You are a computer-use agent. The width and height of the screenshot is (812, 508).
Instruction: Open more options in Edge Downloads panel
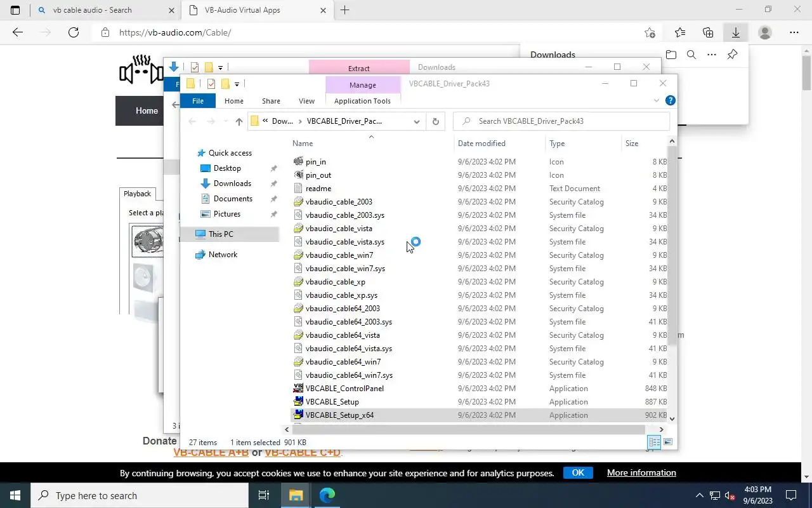point(712,55)
